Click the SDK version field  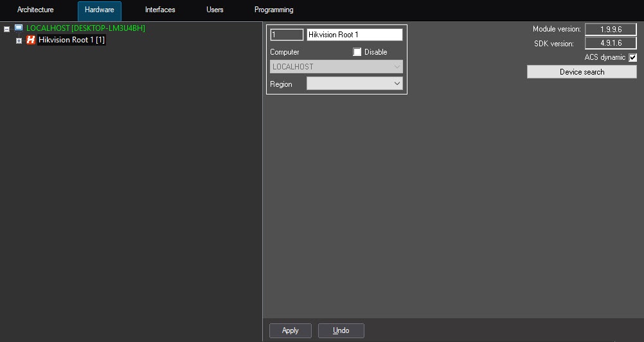pos(611,43)
